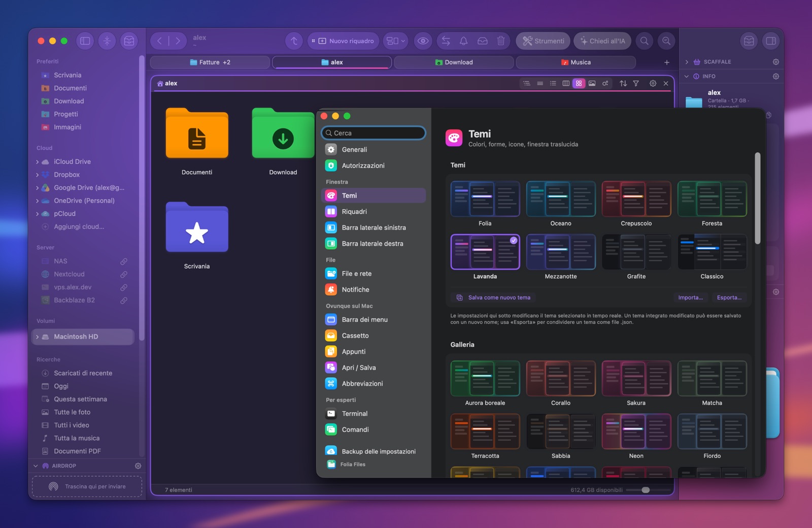812x528 pixels.
Task: Expand the Scaffale section
Action: click(x=687, y=62)
